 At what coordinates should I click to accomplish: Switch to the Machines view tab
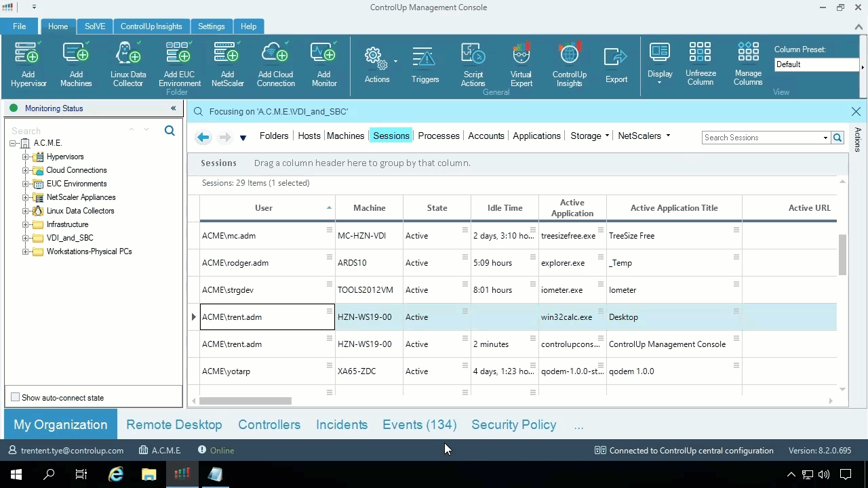[x=345, y=136]
